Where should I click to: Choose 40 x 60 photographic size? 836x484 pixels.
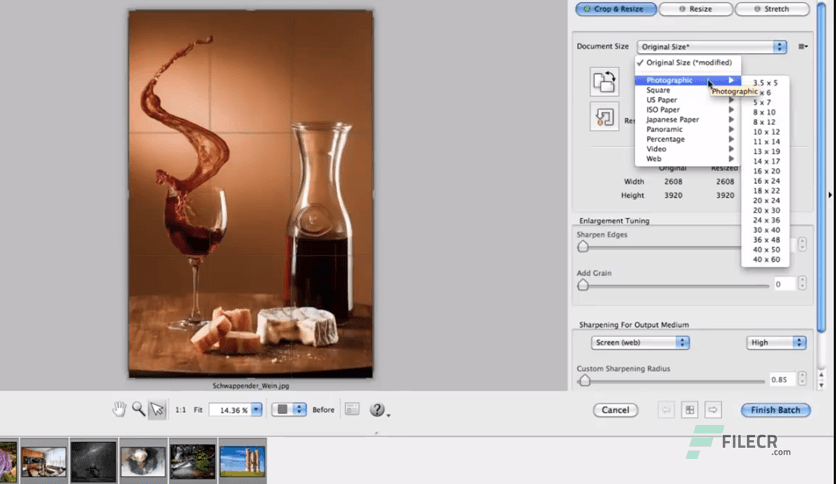pyautogui.click(x=765, y=260)
